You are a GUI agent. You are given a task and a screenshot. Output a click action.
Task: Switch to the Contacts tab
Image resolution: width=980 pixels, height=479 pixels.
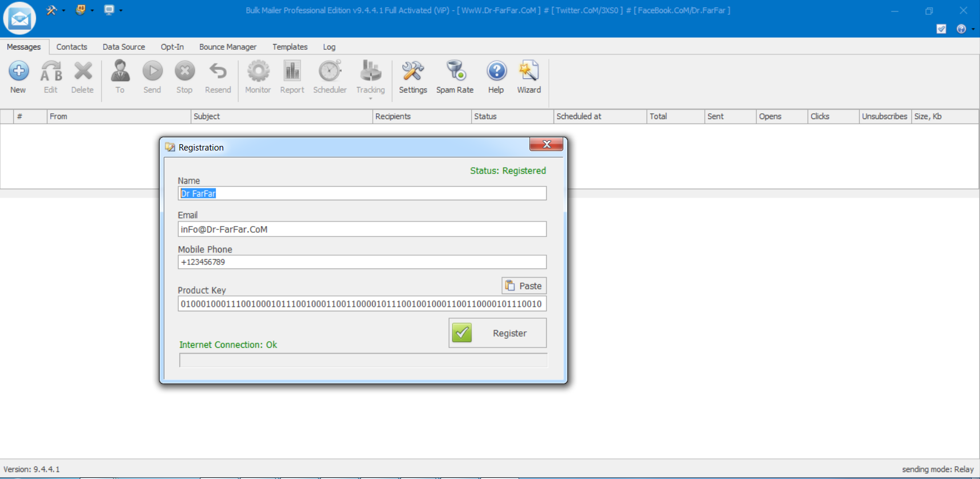72,47
